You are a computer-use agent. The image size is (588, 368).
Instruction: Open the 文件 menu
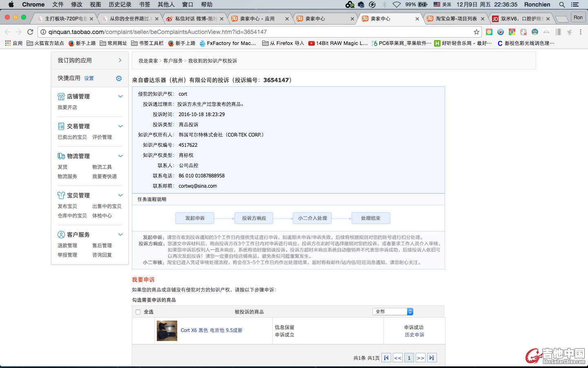tap(58, 4)
